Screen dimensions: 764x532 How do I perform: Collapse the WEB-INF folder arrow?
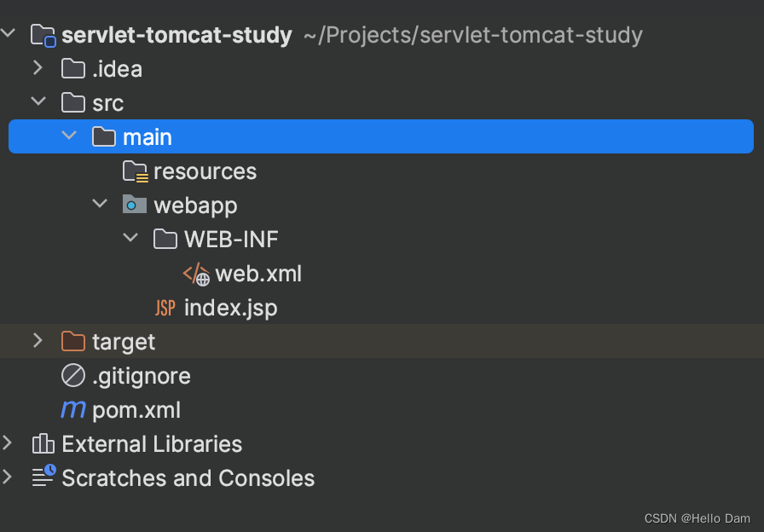[x=130, y=238]
